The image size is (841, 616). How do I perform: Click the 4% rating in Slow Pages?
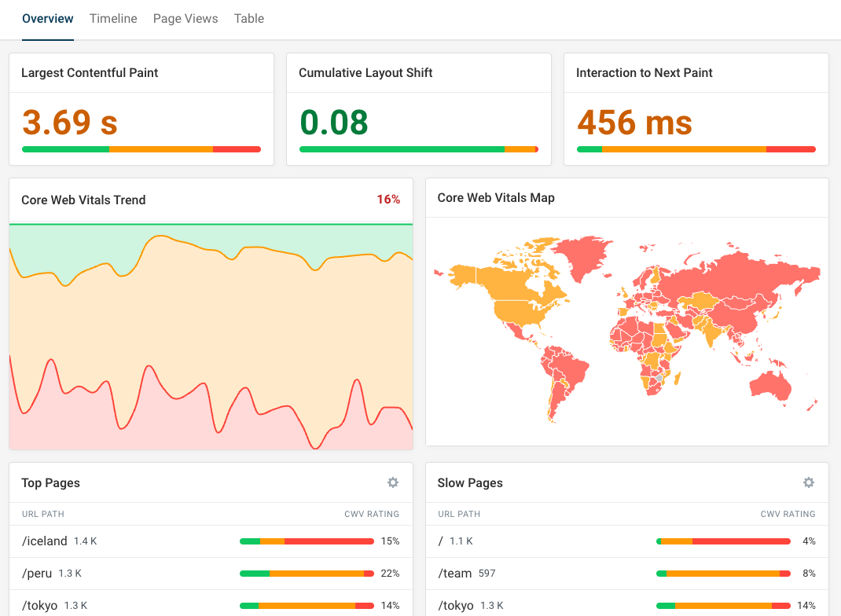click(x=809, y=541)
